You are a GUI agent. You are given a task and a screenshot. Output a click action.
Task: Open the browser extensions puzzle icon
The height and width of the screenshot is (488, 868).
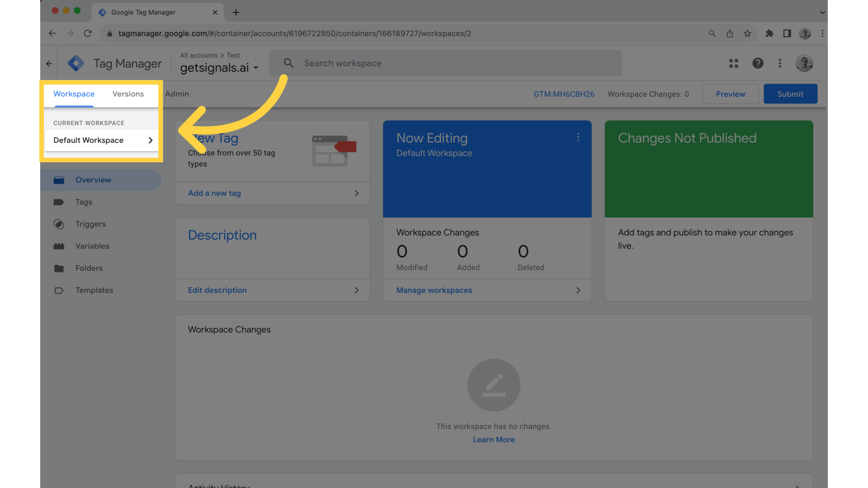pyautogui.click(x=769, y=33)
